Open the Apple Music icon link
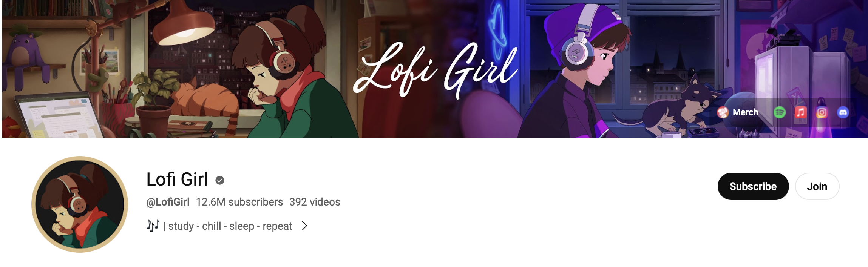 (800, 112)
